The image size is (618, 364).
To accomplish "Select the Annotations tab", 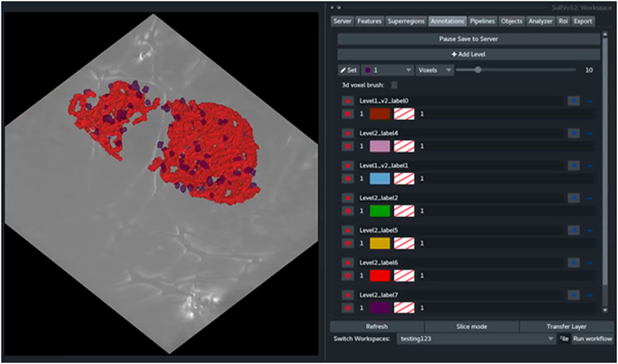I will (x=447, y=21).
